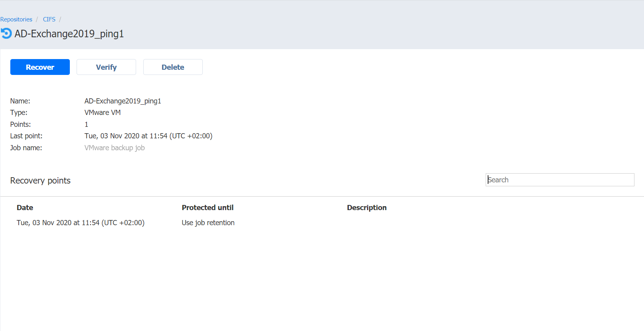The width and height of the screenshot is (644, 331).
Task: Sort by the Protected until column header
Action: 208,208
